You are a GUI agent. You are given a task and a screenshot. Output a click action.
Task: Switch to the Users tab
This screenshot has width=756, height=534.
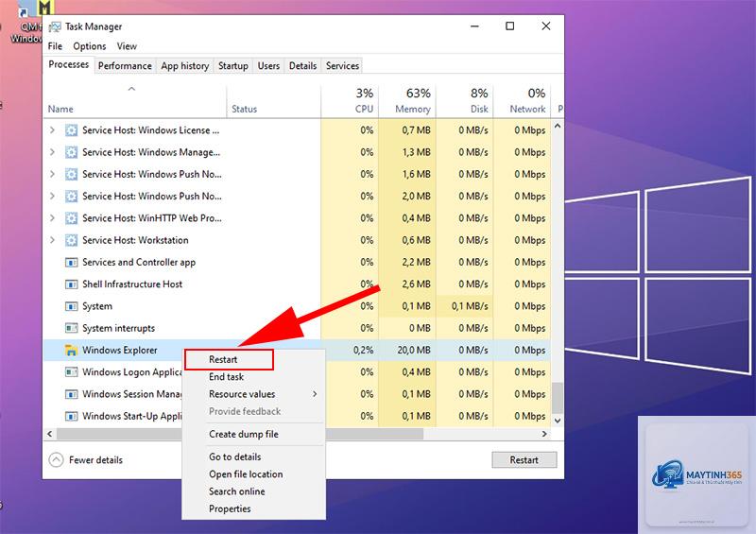pyautogui.click(x=268, y=65)
